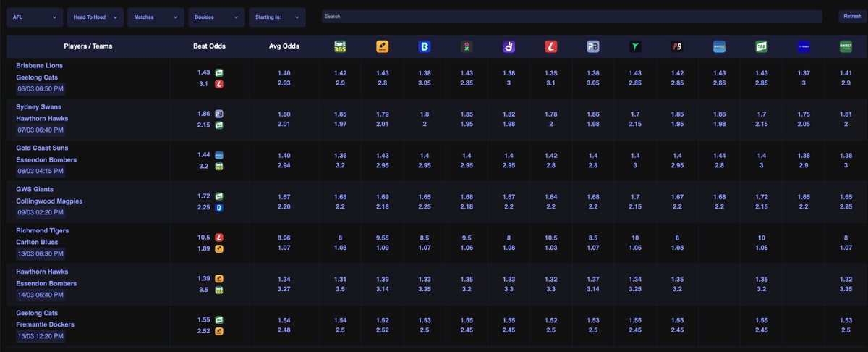Click Ladbrokes icon beside Geelong Cats best odds 3.1
The image size is (868, 352).
point(219,84)
